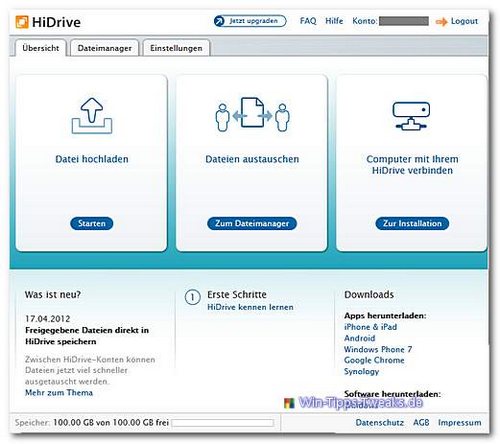The height and width of the screenshot is (444, 500).
Task: Switch to the Übersicht tab
Action: [x=41, y=48]
